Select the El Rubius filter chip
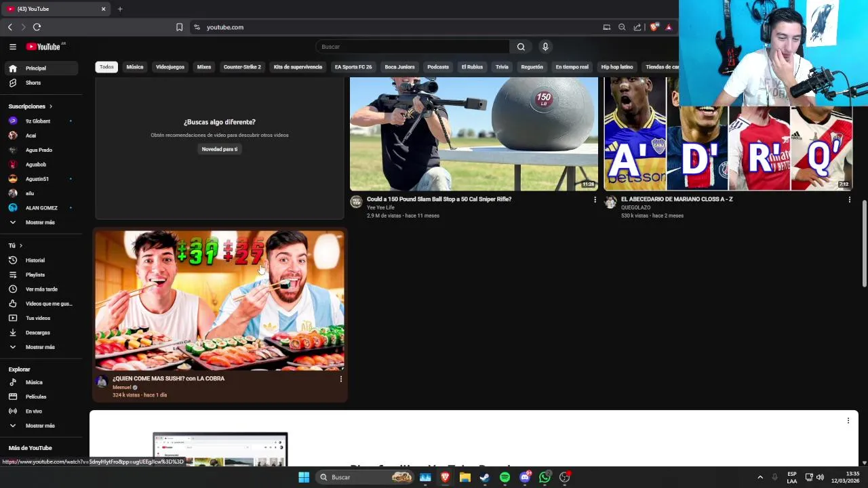The width and height of the screenshot is (868, 488). (472, 67)
